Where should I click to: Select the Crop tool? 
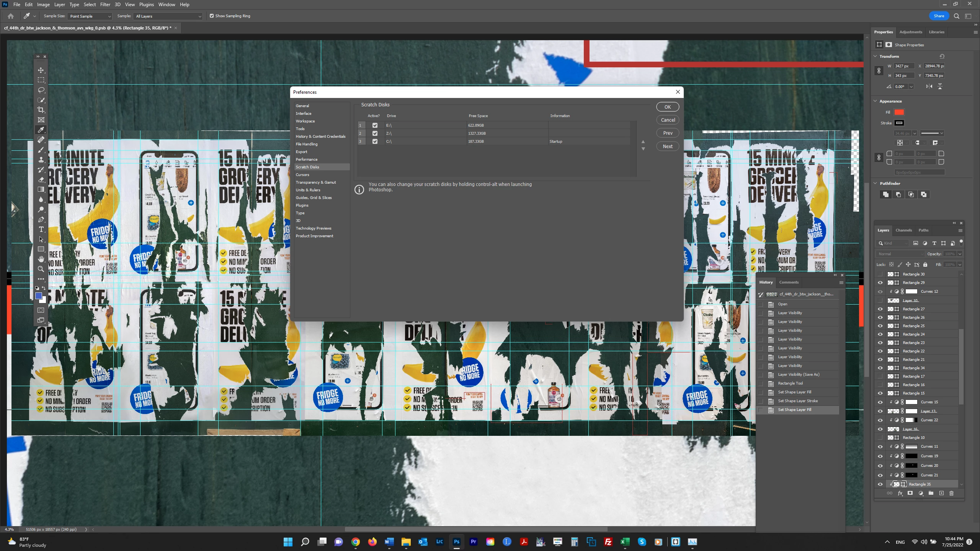click(41, 110)
